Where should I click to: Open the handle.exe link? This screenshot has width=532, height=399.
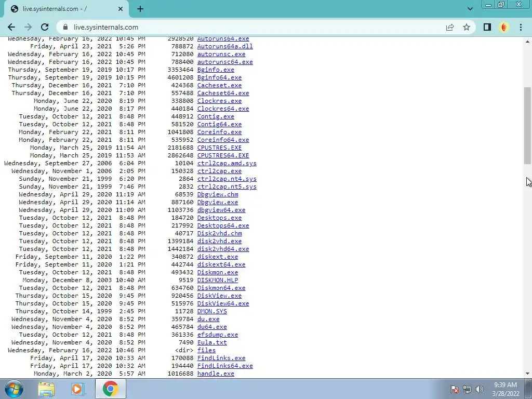216,374
